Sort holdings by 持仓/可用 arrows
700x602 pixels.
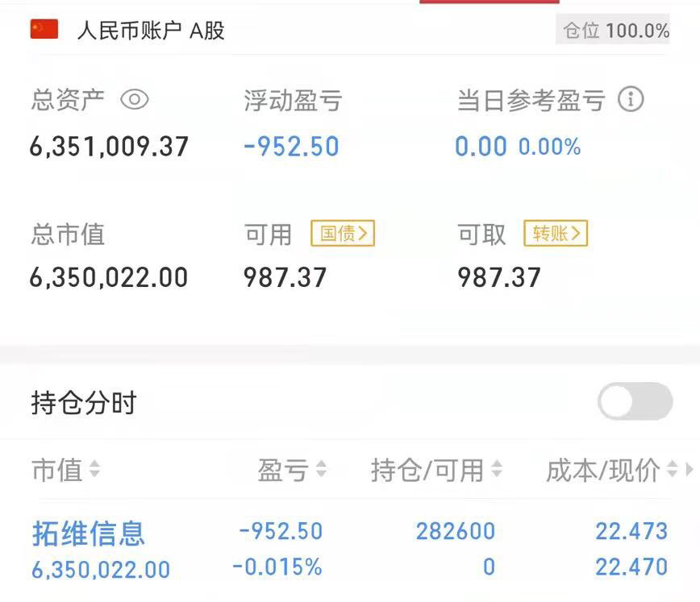497,469
